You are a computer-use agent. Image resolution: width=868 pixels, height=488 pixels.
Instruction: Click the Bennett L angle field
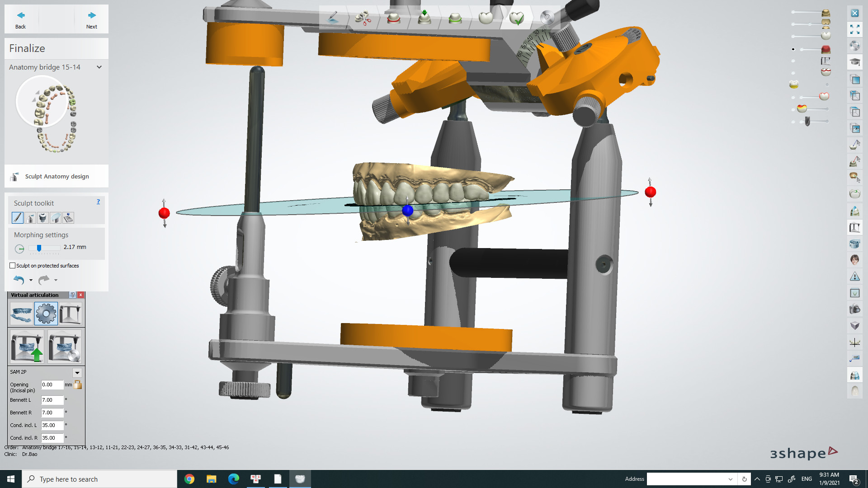click(52, 400)
